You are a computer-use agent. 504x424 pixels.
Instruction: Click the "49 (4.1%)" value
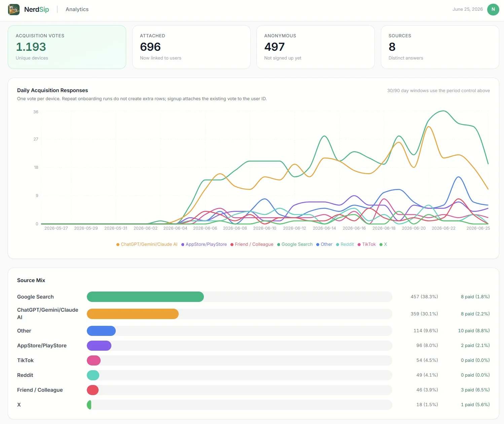(x=427, y=375)
